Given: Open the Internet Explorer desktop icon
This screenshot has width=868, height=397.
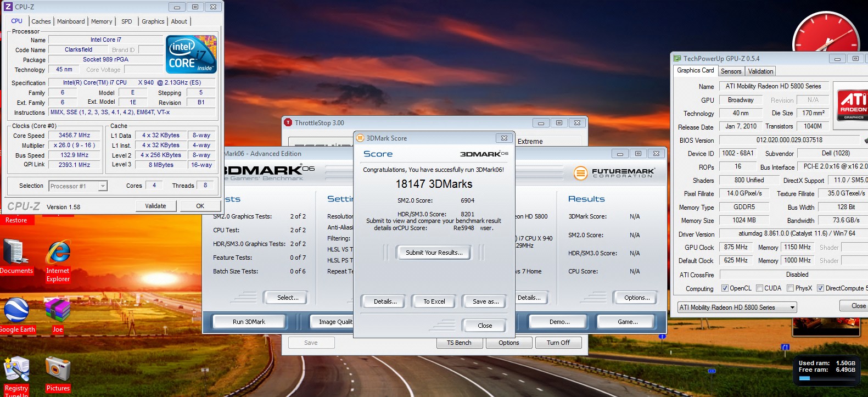Looking at the screenshot, I should [58, 261].
